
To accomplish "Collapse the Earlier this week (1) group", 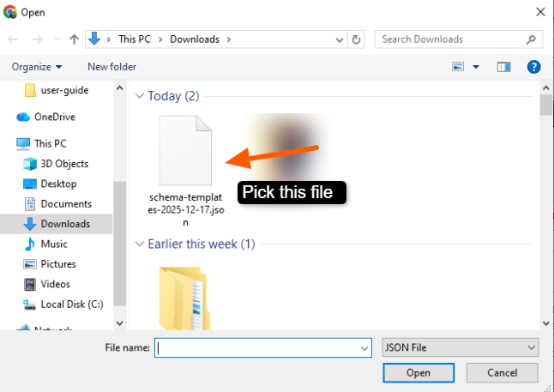I will point(140,244).
